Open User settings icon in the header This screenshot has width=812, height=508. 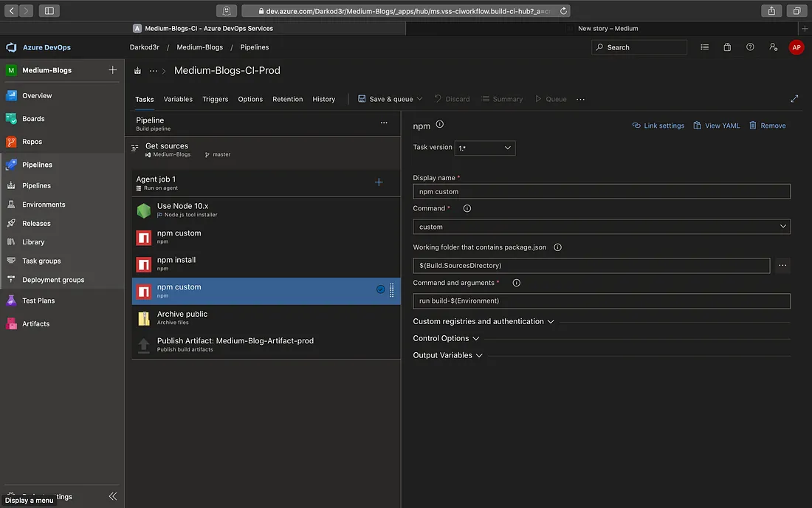[x=773, y=47]
